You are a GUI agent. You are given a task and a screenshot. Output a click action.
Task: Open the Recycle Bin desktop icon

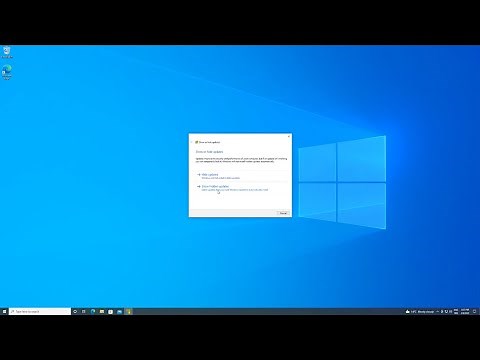pos(7,52)
